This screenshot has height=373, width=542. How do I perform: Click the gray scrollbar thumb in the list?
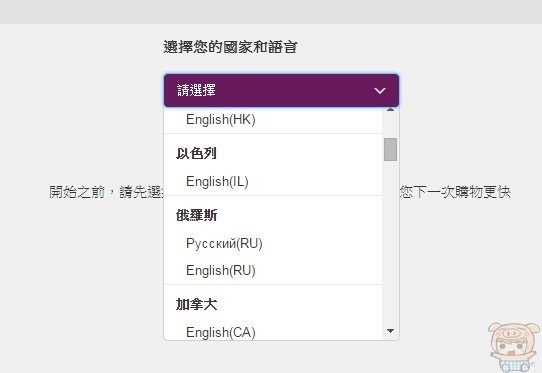[390, 149]
